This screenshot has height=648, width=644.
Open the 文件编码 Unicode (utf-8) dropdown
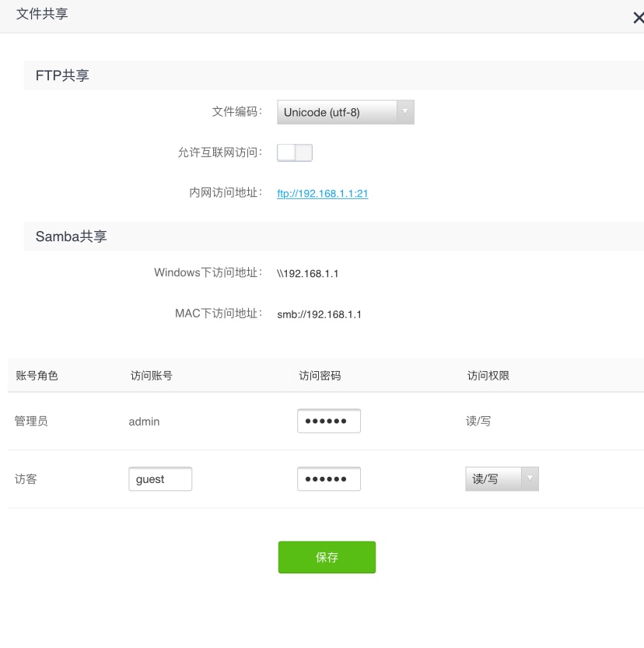click(x=345, y=112)
